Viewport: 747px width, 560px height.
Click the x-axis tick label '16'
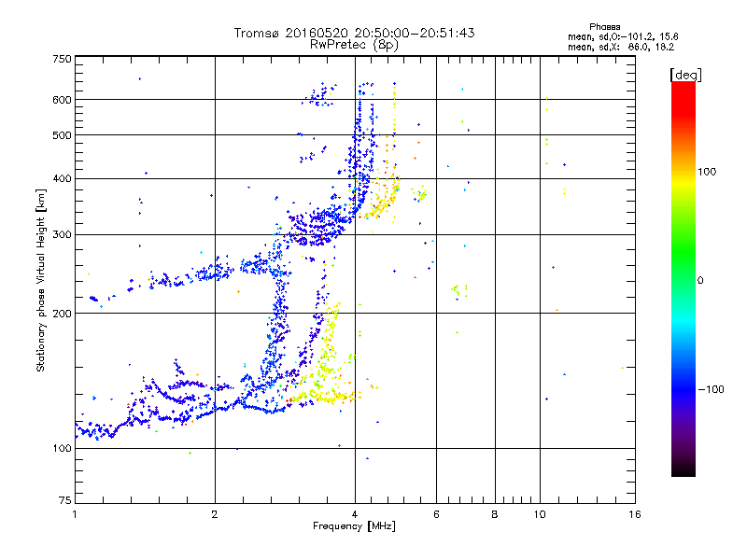click(635, 514)
